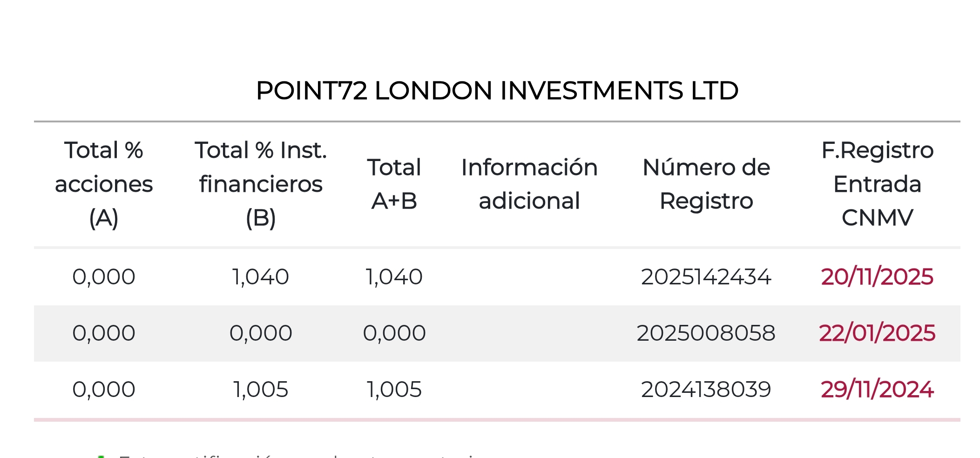Open the 29/11/2024 registration date link
The image size is (980, 458).
pyautogui.click(x=877, y=390)
